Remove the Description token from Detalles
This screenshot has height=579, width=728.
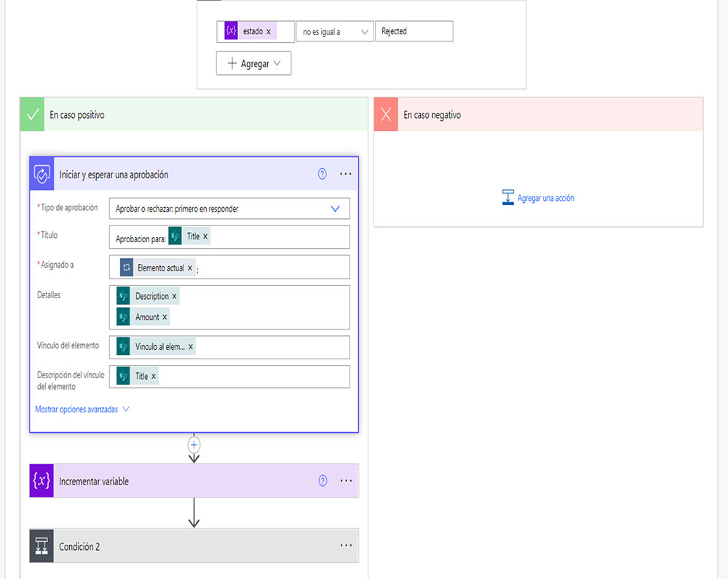174,297
